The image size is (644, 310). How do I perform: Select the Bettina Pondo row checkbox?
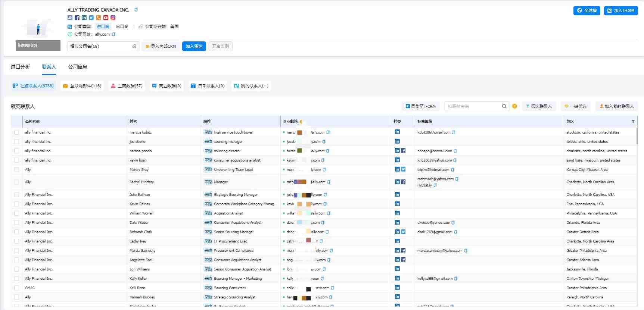[x=16, y=151]
